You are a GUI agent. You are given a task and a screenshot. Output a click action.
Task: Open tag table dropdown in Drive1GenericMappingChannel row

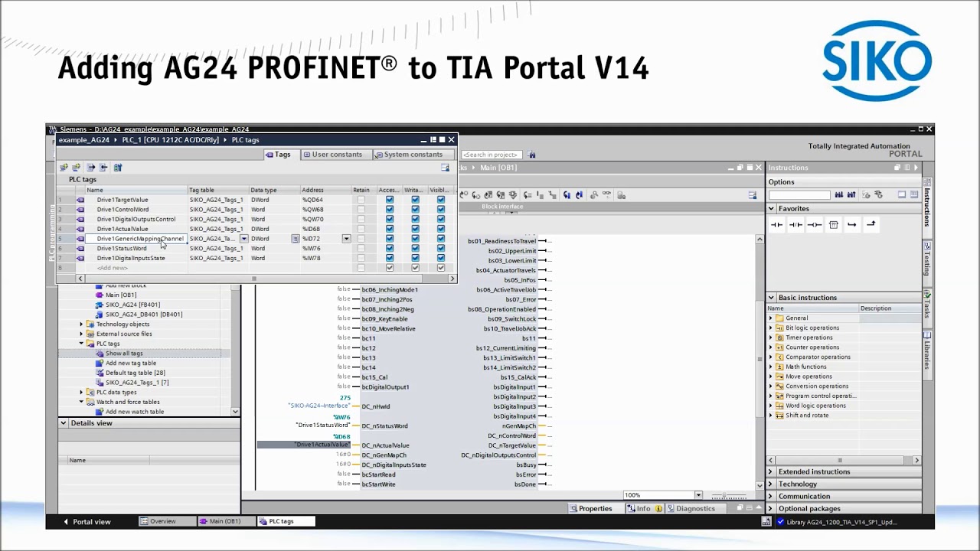pyautogui.click(x=243, y=239)
